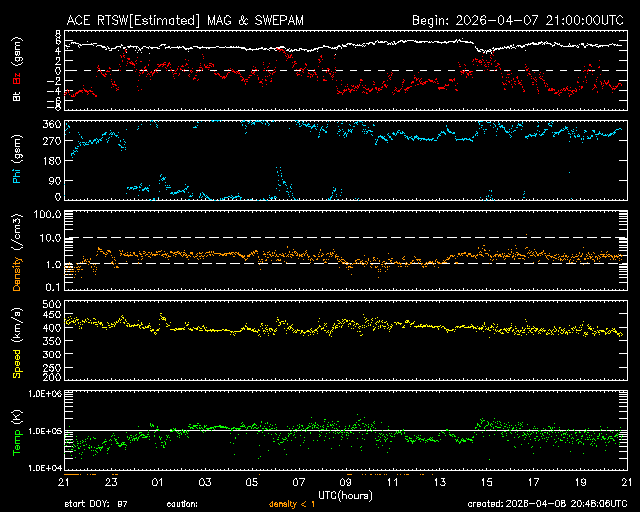Click the "23" hour label on the time axis
This screenshot has width=640, height=512.
click(111, 483)
